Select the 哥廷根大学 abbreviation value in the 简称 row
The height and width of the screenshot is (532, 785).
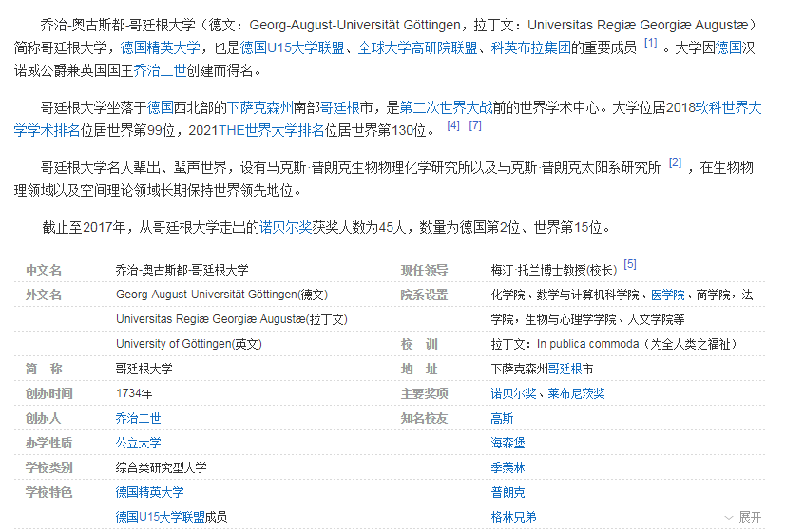coord(144,369)
